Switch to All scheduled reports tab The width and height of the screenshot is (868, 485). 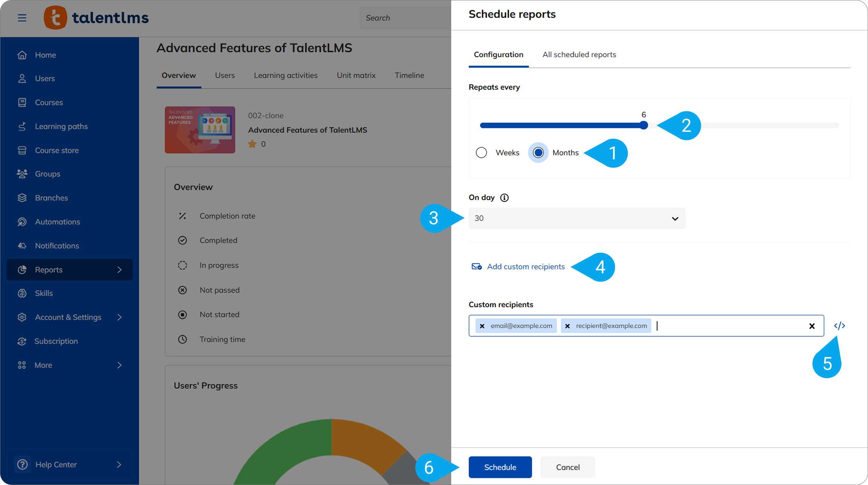(x=579, y=55)
